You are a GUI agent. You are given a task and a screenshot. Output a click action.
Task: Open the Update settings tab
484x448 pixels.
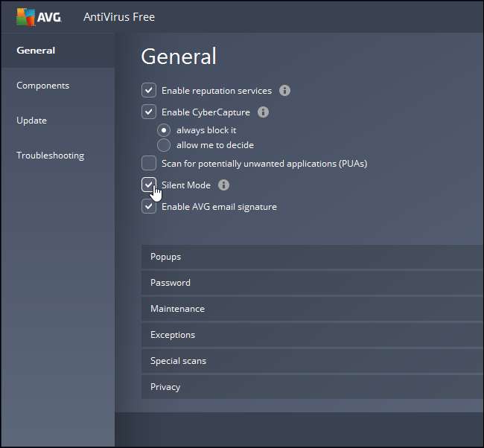click(x=32, y=121)
